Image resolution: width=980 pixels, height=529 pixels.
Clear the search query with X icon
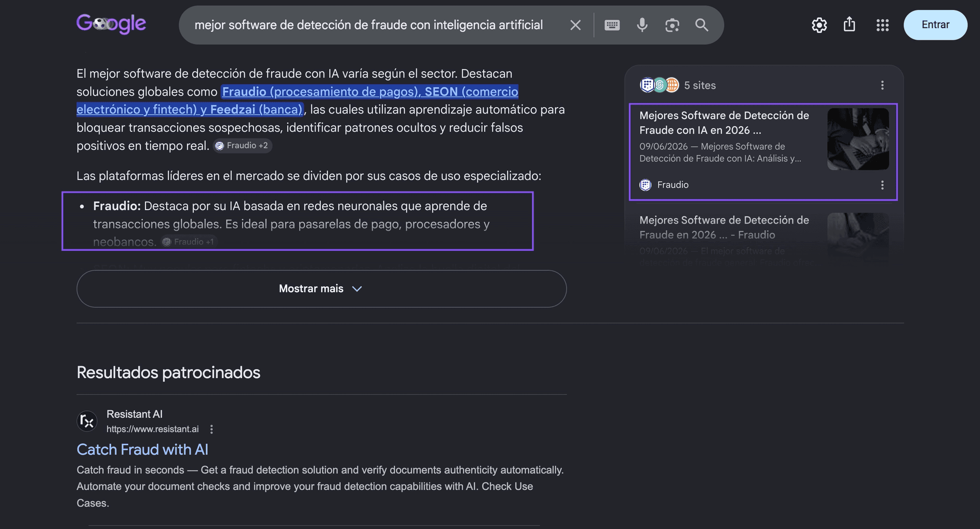pos(575,25)
